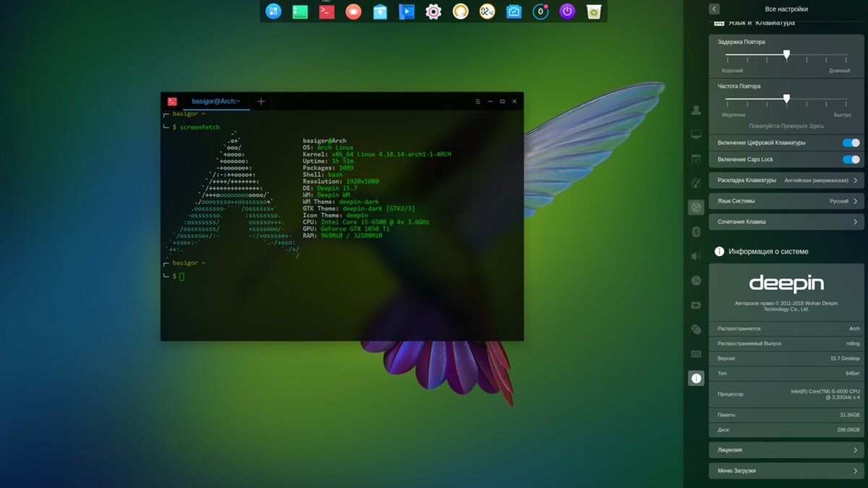
Task: Go to Keyboard and Language in sidebar
Action: [x=696, y=354]
